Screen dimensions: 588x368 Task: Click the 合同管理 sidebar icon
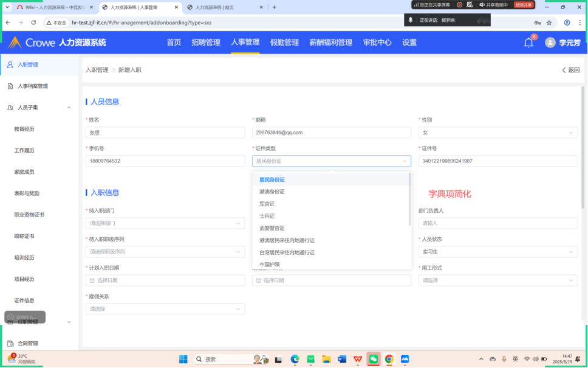pos(10,344)
